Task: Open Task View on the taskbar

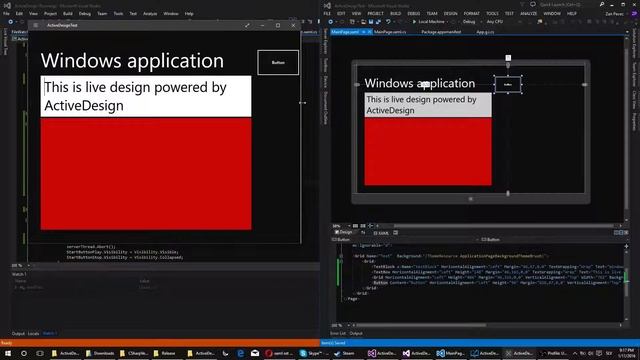Action: [x=40, y=353]
